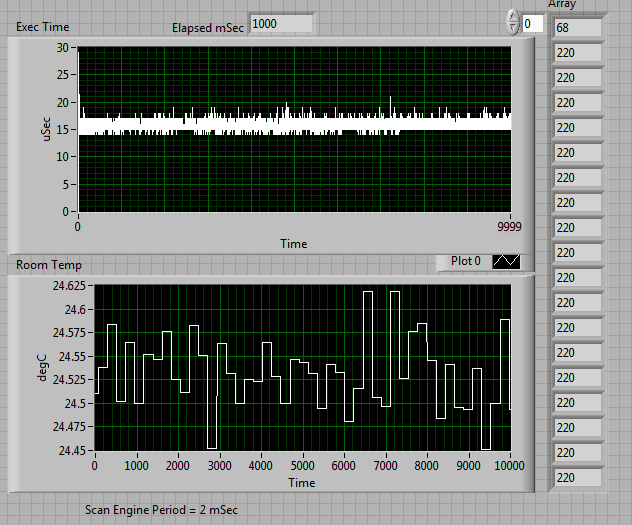Select the bottom-most 220 Array element
The height and width of the screenshot is (525, 632).
pos(578,478)
